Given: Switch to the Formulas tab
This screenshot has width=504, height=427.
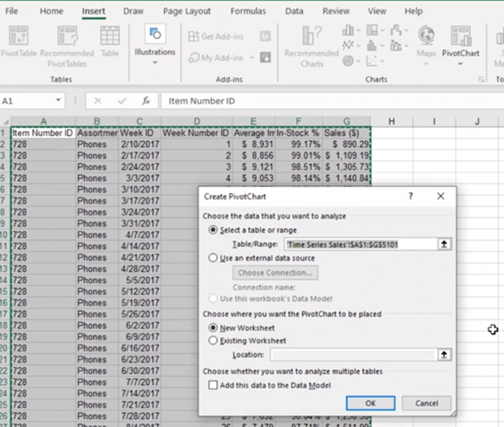Looking at the screenshot, I should pos(248,11).
